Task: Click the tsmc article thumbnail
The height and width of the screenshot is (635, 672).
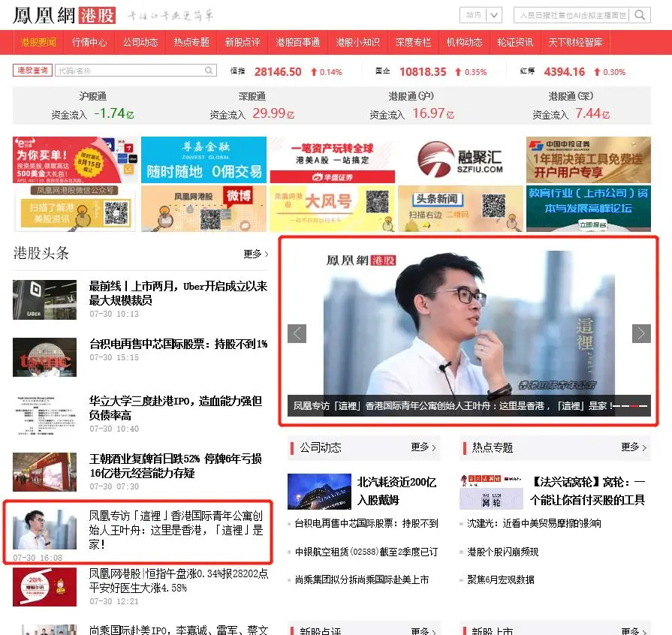Action: 44,357
